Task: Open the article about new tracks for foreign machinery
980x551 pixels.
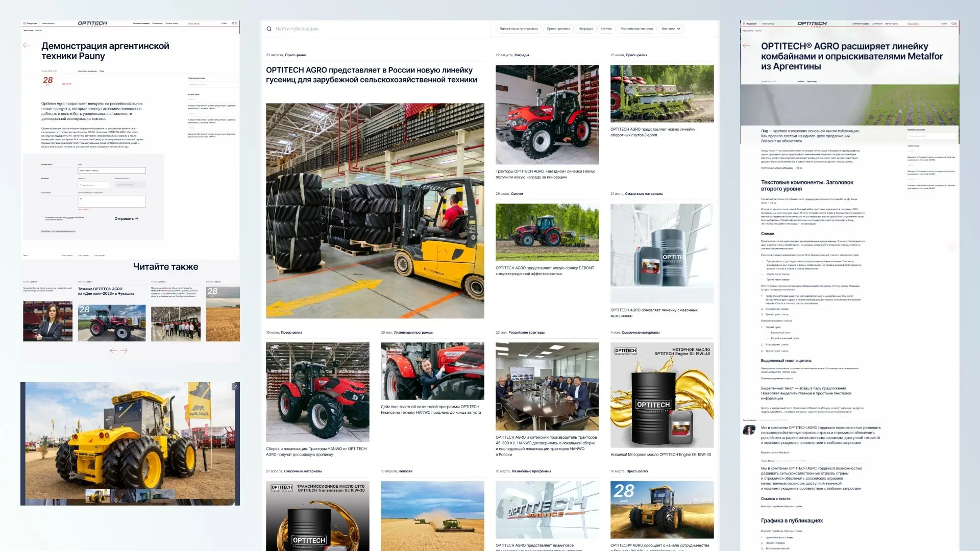Action: (x=372, y=75)
